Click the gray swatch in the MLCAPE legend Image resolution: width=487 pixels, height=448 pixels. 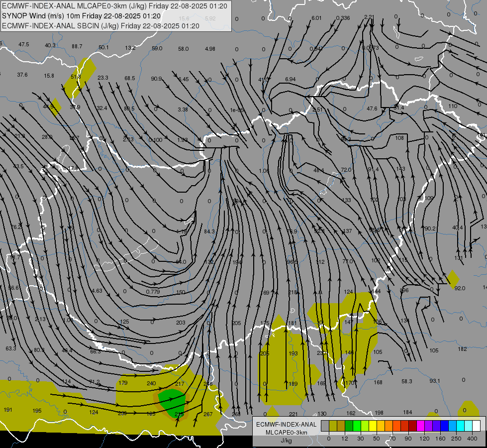pos(325,426)
